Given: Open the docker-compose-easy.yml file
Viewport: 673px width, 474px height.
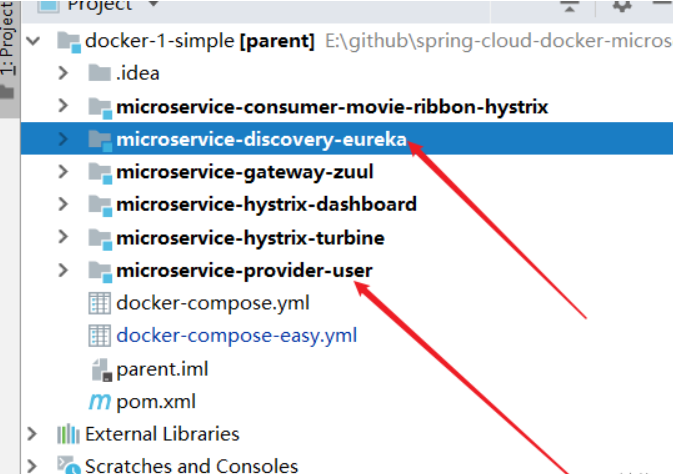Looking at the screenshot, I should pyautogui.click(x=236, y=336).
